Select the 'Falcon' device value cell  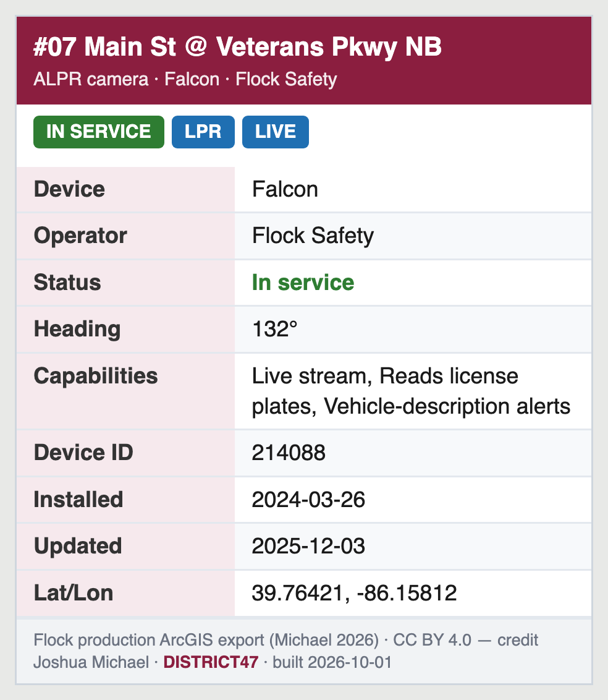coord(413,189)
